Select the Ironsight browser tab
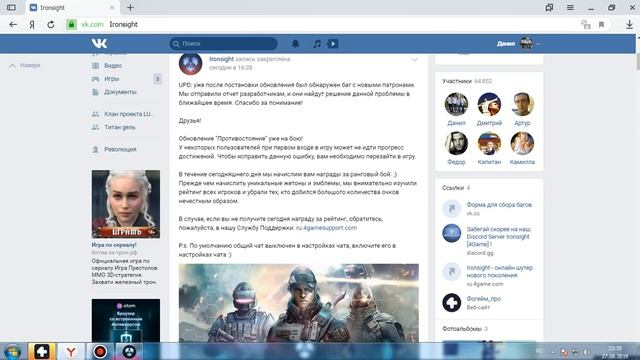 coord(72,7)
